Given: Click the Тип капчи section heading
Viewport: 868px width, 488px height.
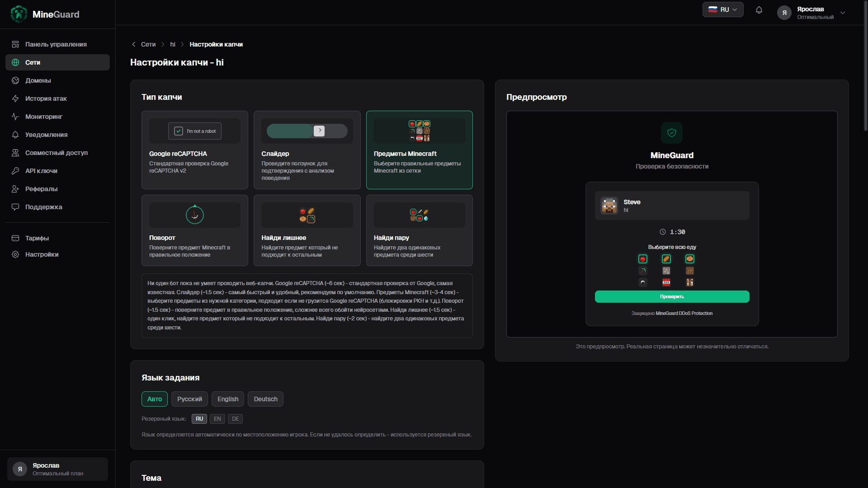Looking at the screenshot, I should 162,97.
